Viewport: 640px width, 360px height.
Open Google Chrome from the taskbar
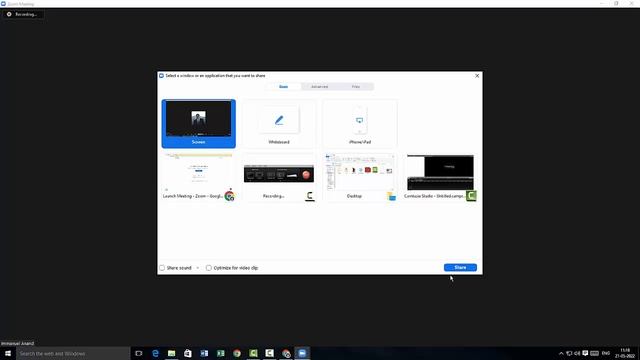[237, 353]
